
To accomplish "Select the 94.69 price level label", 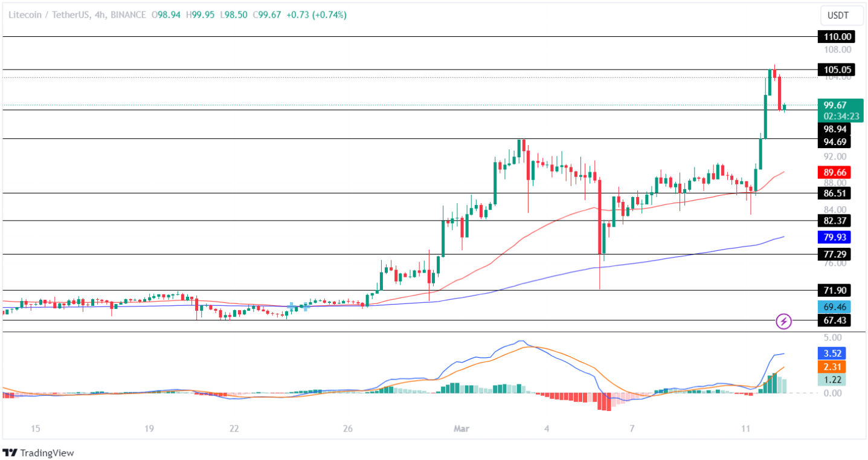I will pos(834,142).
